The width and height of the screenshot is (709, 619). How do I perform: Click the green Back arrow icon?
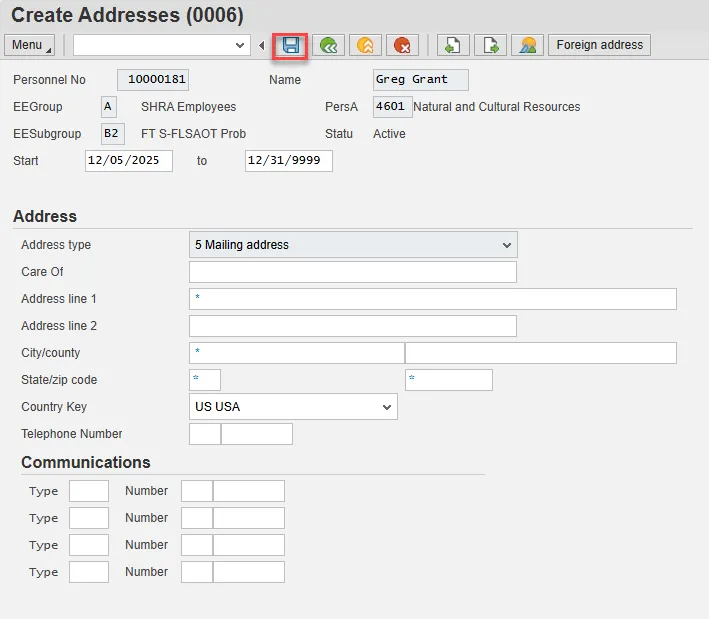coord(327,45)
